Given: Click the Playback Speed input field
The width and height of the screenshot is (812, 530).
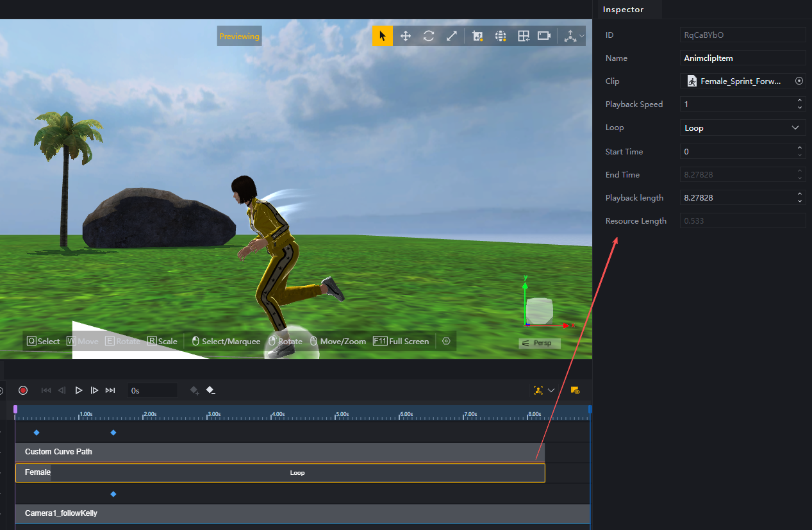Looking at the screenshot, I should tap(737, 104).
